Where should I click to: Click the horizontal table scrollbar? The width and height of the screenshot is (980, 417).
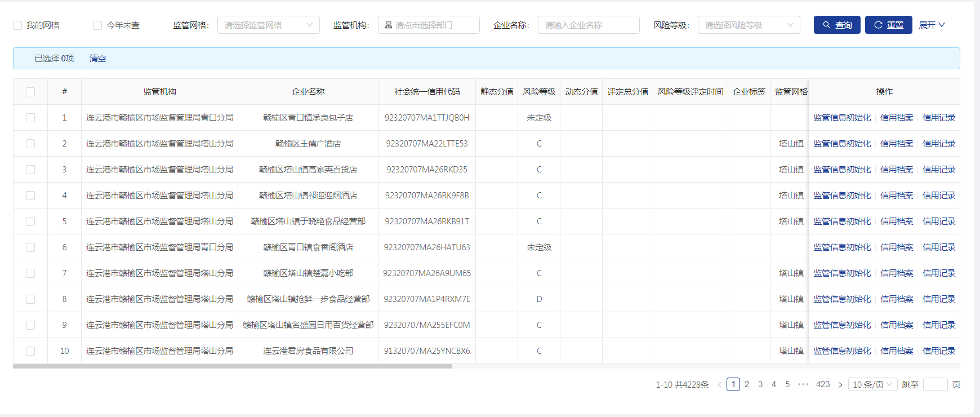point(232,366)
